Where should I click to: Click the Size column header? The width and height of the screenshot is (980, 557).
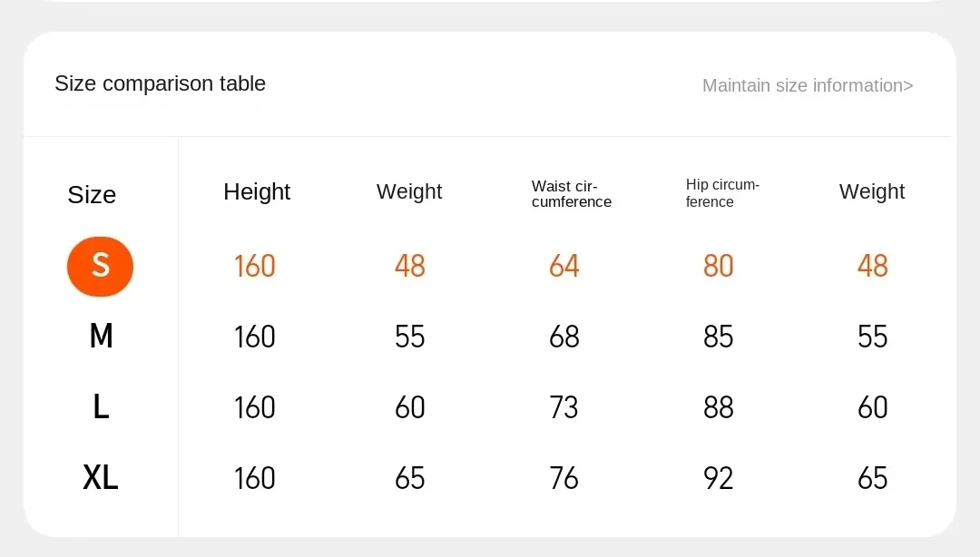(x=92, y=194)
